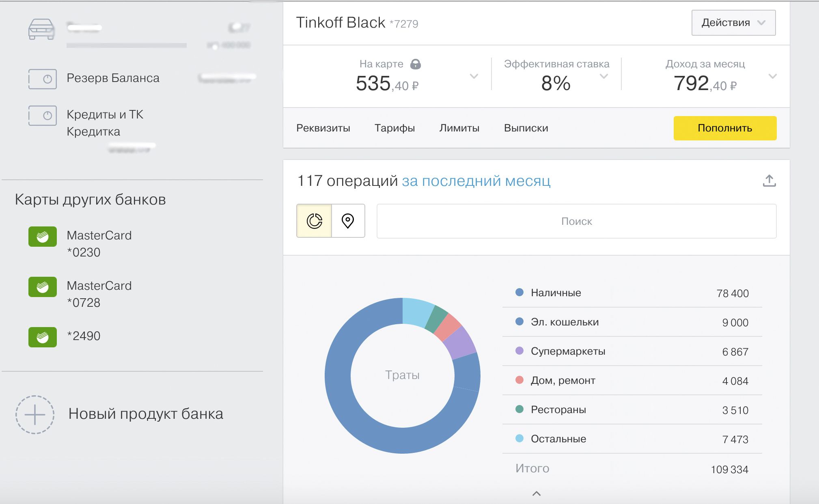Click the Sberbank icon for card *2490
Image resolution: width=819 pixels, height=504 pixels.
click(x=43, y=337)
